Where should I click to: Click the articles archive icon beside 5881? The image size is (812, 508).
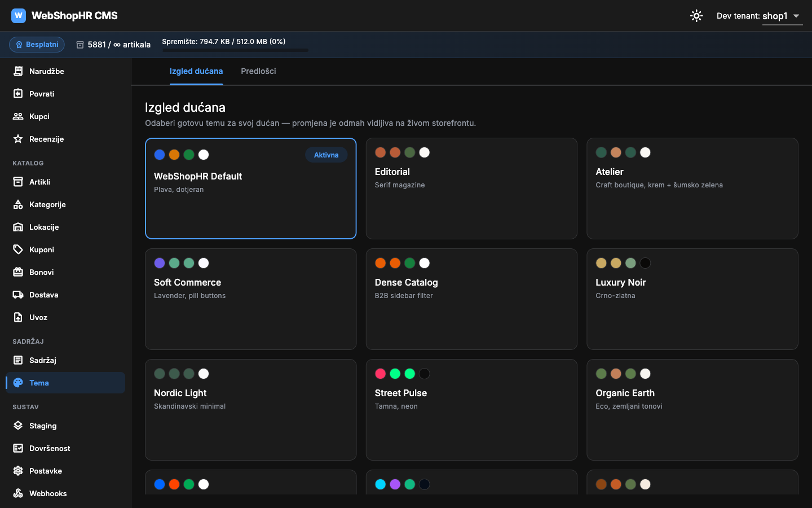pos(80,45)
